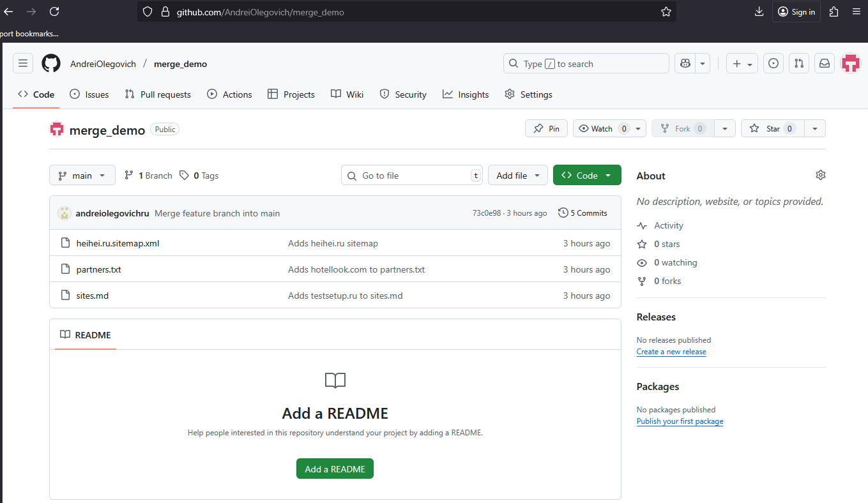This screenshot has height=503, width=868.
Task: Open pull requests icon in top header
Action: pyautogui.click(x=799, y=63)
